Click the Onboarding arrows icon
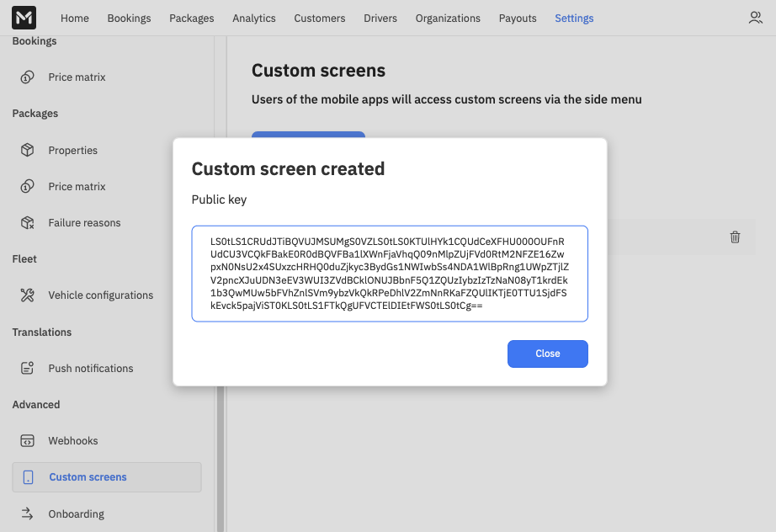Viewport: 776px width, 532px height. [27, 513]
